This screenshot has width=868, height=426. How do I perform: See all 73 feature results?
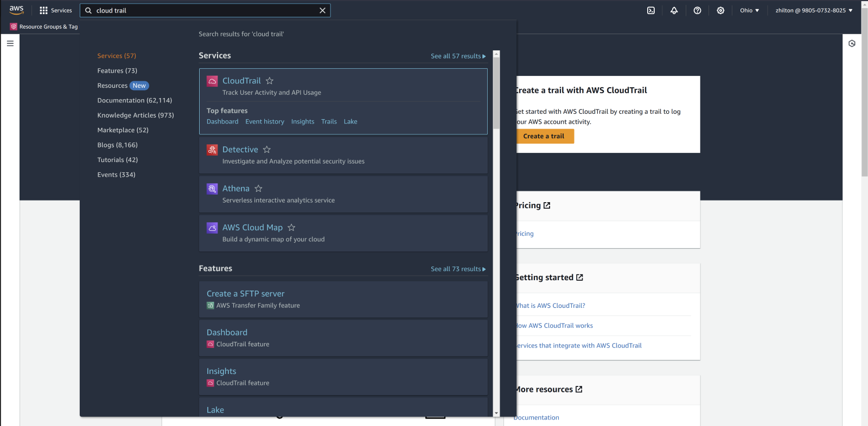[458, 269]
